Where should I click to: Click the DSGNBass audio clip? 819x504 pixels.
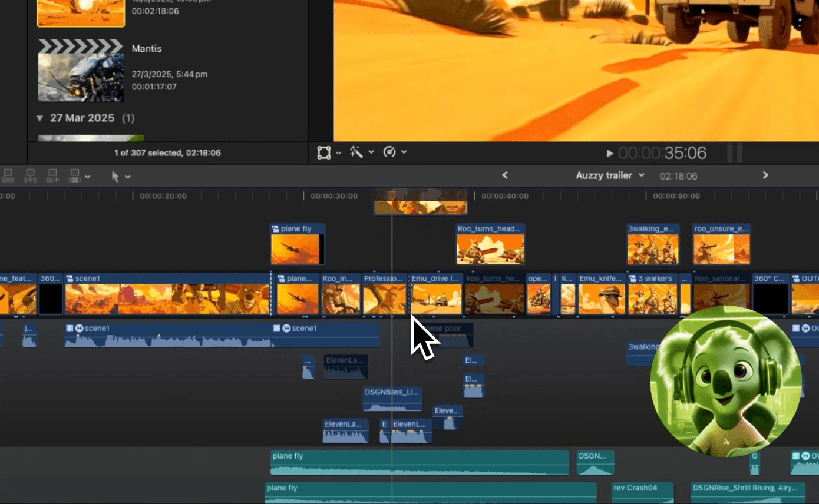[392, 398]
